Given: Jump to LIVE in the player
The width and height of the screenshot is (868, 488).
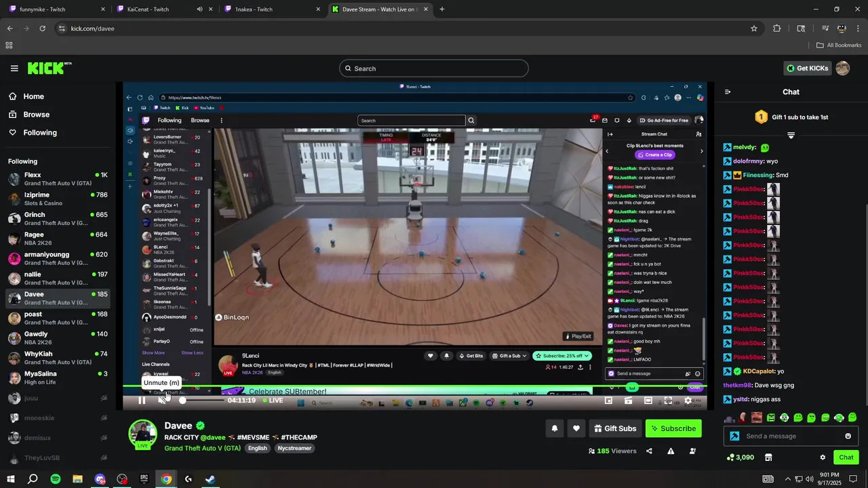Looking at the screenshot, I should pos(273,401).
